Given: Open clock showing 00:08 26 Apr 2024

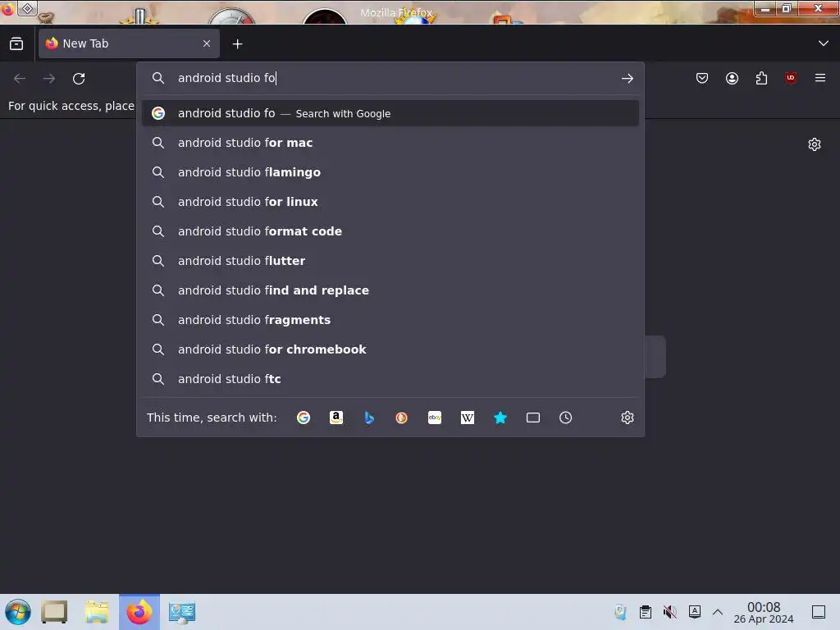Looking at the screenshot, I should point(764,612).
